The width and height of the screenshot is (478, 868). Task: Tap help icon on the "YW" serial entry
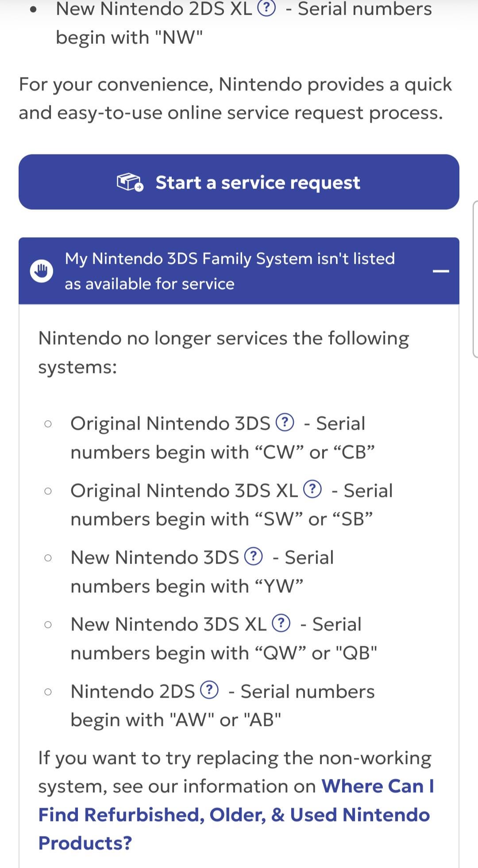pos(254,556)
